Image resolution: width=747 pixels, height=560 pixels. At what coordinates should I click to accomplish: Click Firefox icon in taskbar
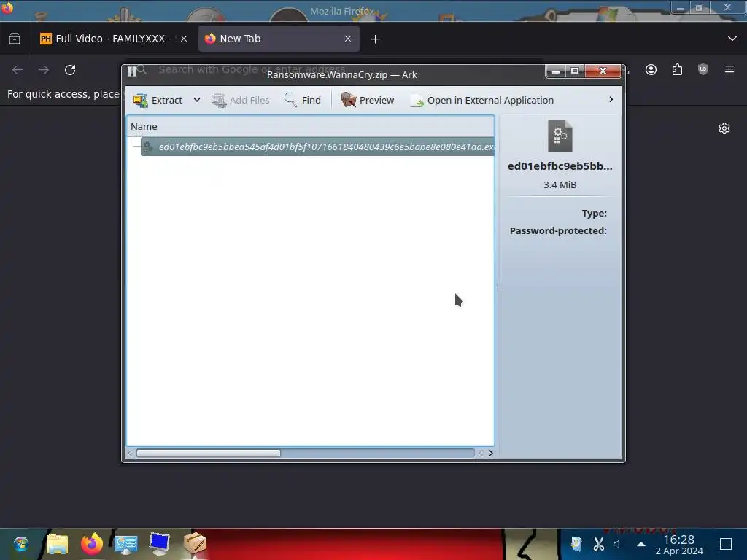(92, 544)
